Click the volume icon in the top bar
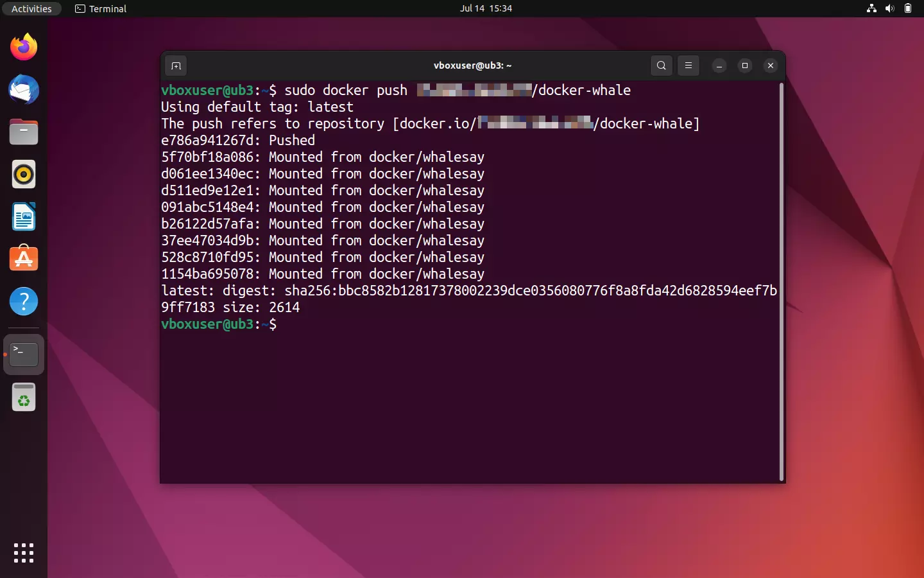The image size is (924, 578). click(x=889, y=8)
